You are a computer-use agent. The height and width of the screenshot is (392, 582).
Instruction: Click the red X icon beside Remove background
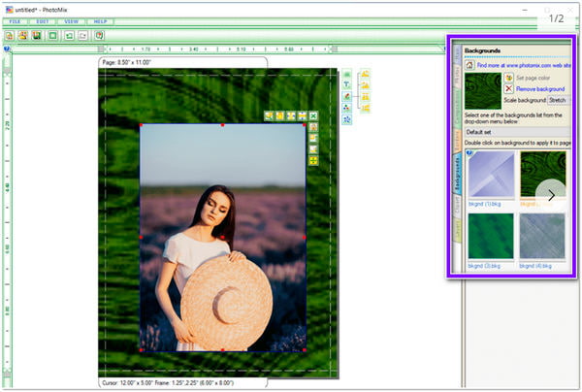[x=509, y=88]
